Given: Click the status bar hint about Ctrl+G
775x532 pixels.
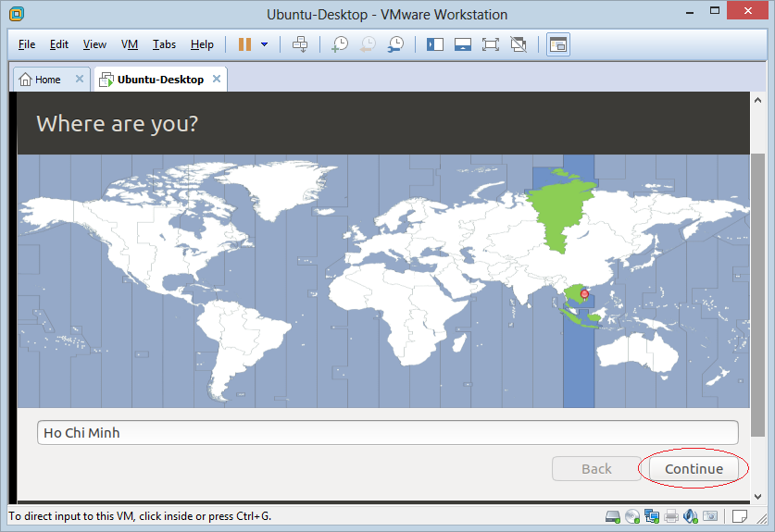Looking at the screenshot, I should click(x=140, y=516).
